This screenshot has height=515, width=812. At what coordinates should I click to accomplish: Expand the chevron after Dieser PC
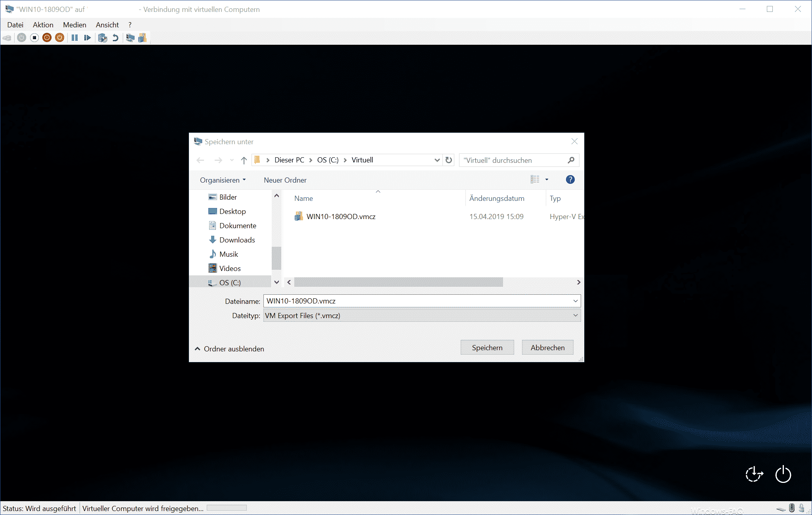click(x=311, y=160)
